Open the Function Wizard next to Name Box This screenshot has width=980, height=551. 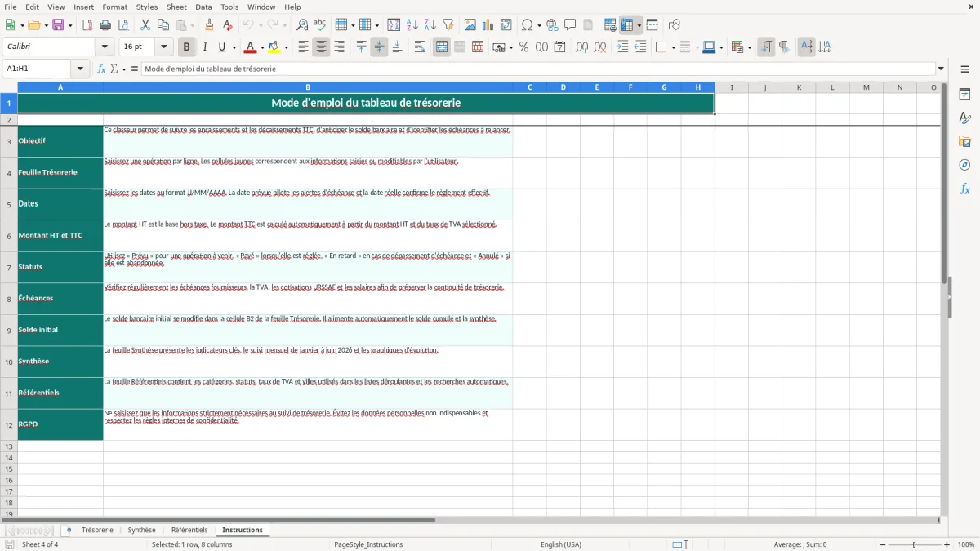[101, 69]
